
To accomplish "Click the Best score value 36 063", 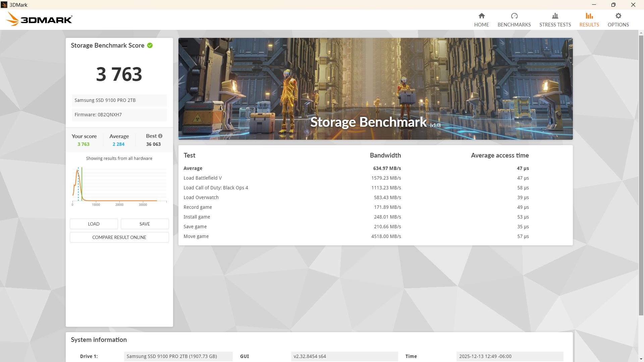I will (x=153, y=144).
